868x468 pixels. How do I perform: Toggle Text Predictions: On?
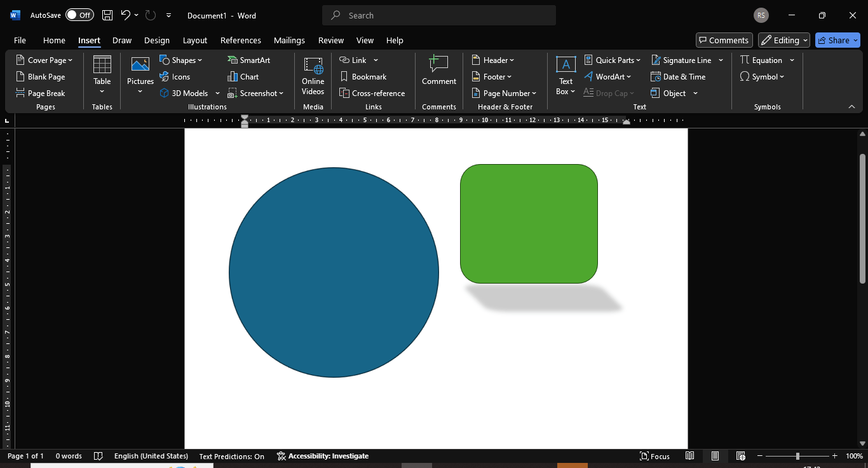(231, 456)
